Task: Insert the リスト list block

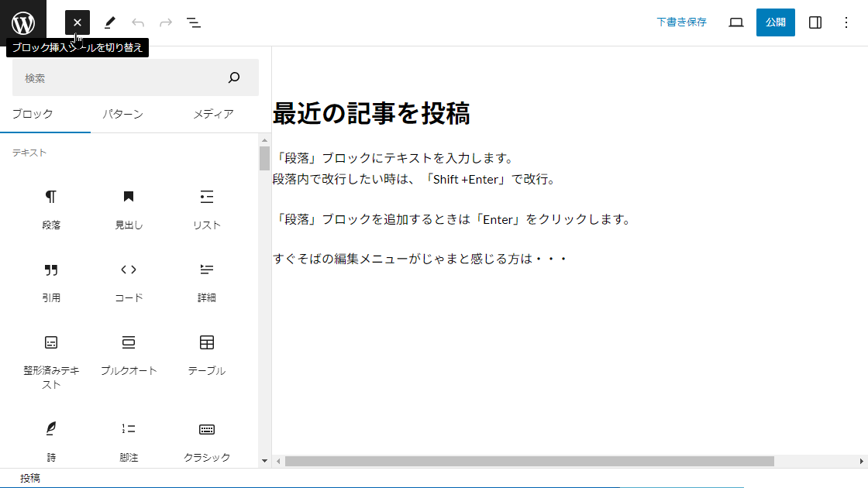Action: pos(207,209)
